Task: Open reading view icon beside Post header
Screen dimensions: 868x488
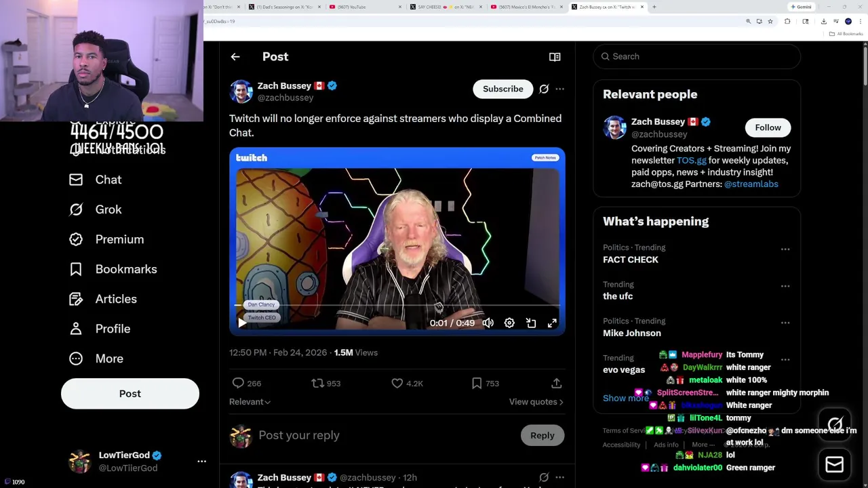Action: click(x=555, y=57)
